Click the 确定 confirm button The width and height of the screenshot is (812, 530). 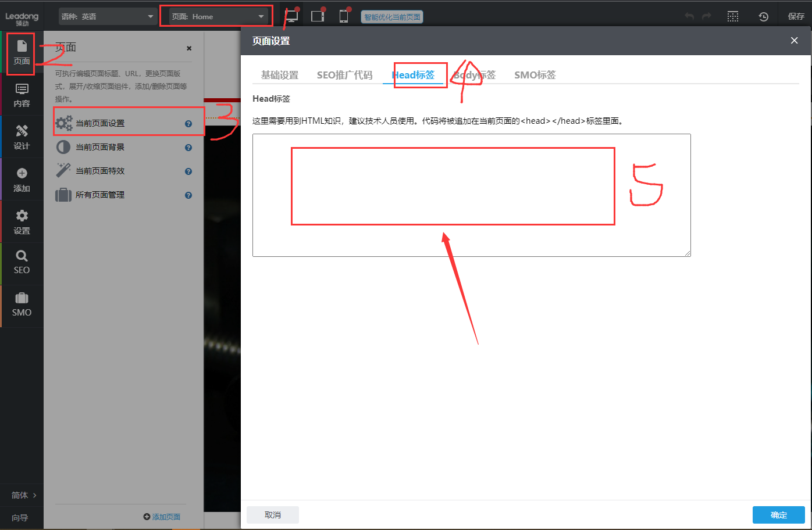coord(779,514)
